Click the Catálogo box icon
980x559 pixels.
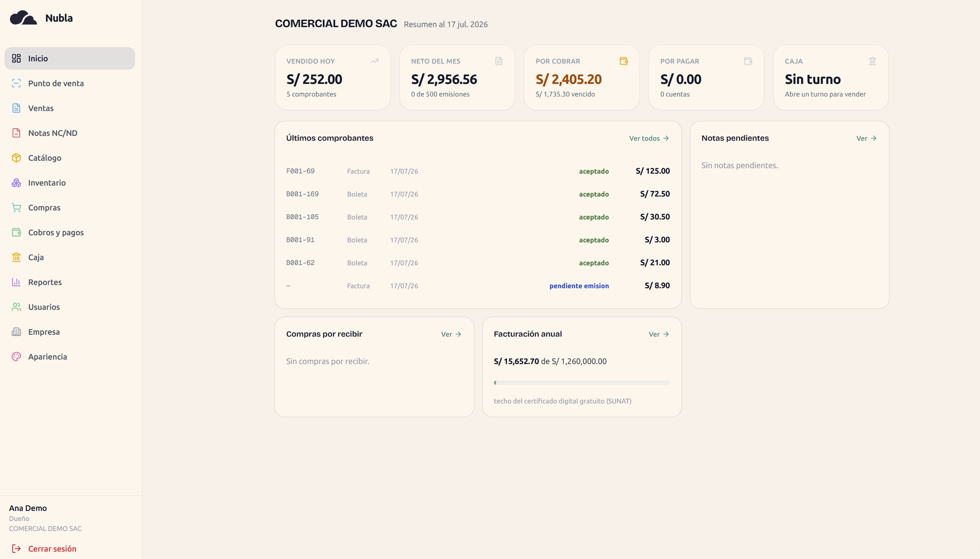(16, 158)
